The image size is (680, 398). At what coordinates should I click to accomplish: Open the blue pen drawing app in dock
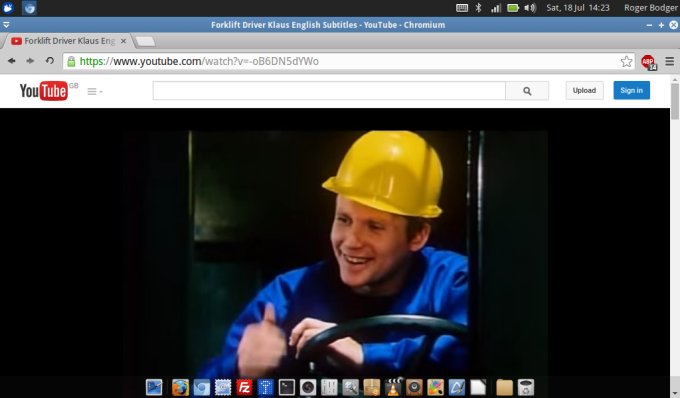(x=457, y=387)
